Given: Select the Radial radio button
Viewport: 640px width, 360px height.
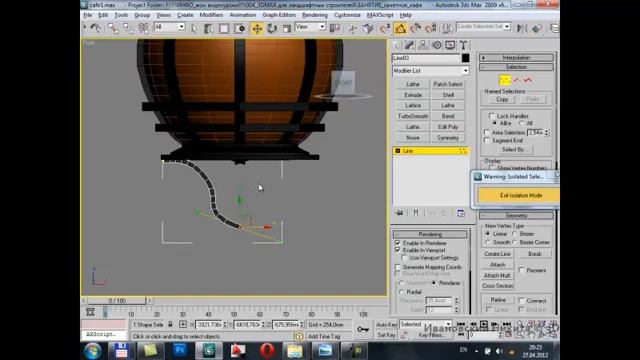Looking at the screenshot, I should click(x=401, y=292).
